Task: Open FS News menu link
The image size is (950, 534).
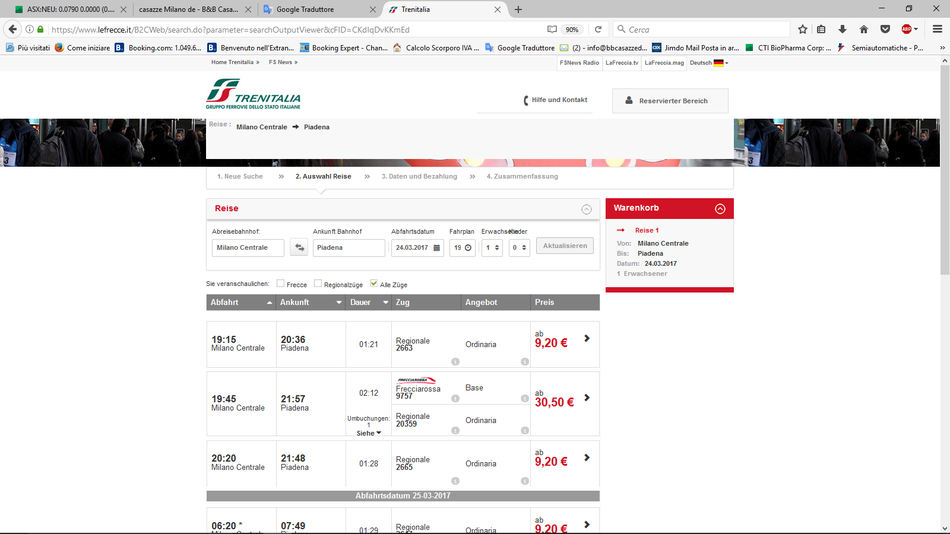Action: [x=283, y=62]
